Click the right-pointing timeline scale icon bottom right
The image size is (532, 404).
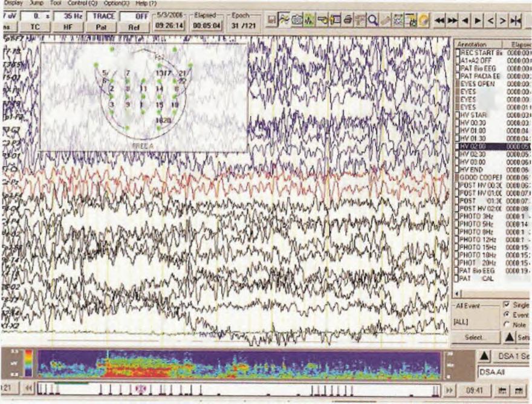point(519,391)
